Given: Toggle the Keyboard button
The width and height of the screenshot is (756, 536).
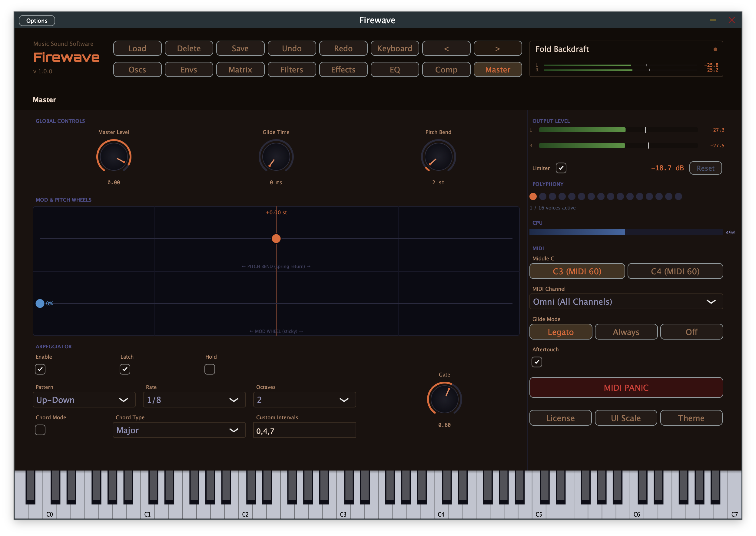Looking at the screenshot, I should click(395, 49).
